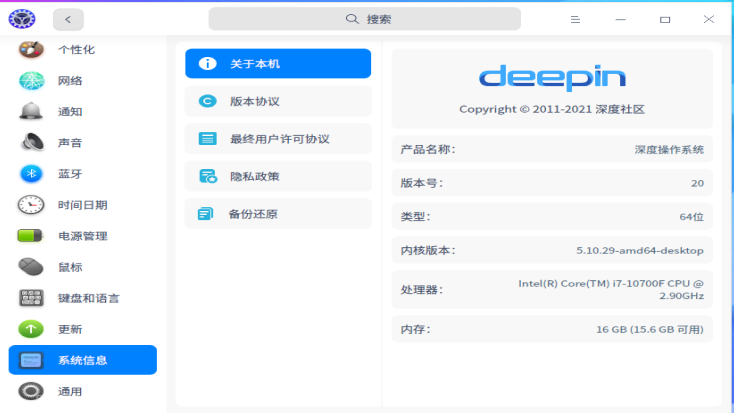Viewport: 734px width, 413px height.
Task: Click the Mouse icon in sidebar
Action: click(31, 267)
